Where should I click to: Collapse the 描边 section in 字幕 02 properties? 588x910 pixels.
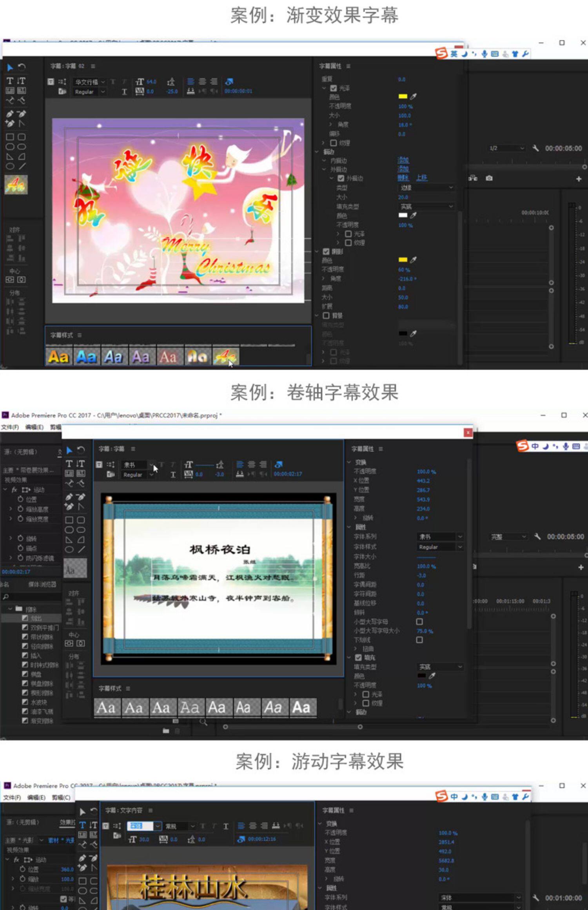coord(317,152)
